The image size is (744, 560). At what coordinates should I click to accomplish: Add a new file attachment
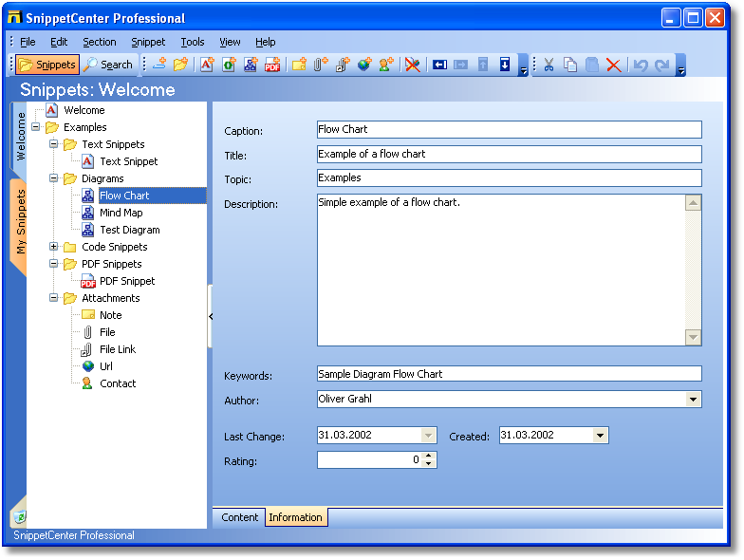pyautogui.click(x=321, y=65)
